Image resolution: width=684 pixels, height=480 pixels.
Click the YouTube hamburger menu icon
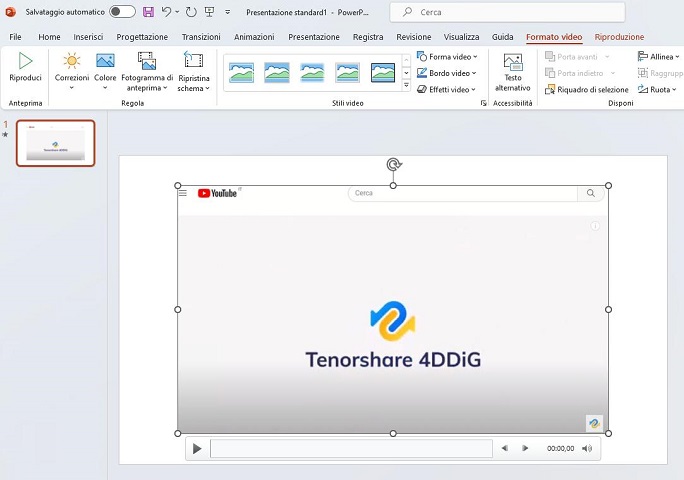point(183,193)
